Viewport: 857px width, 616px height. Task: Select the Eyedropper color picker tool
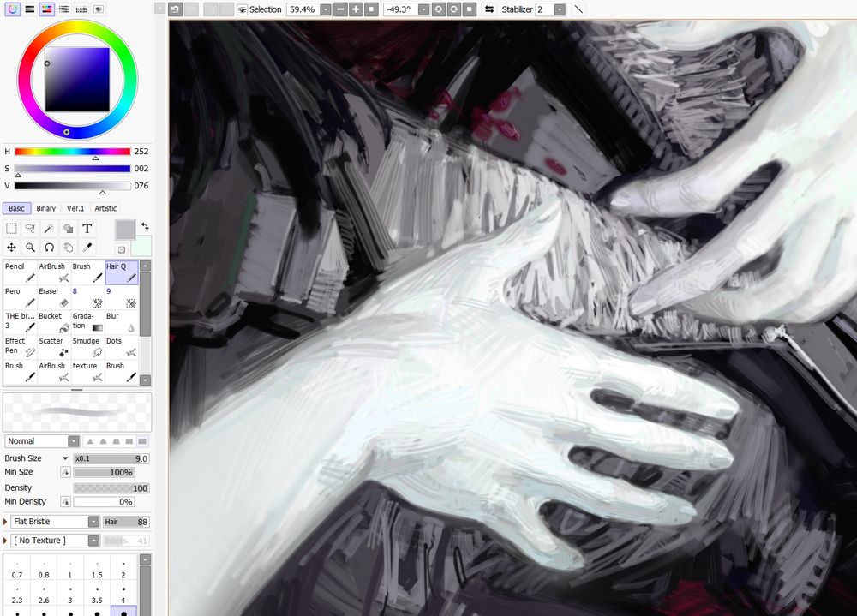pyautogui.click(x=87, y=248)
